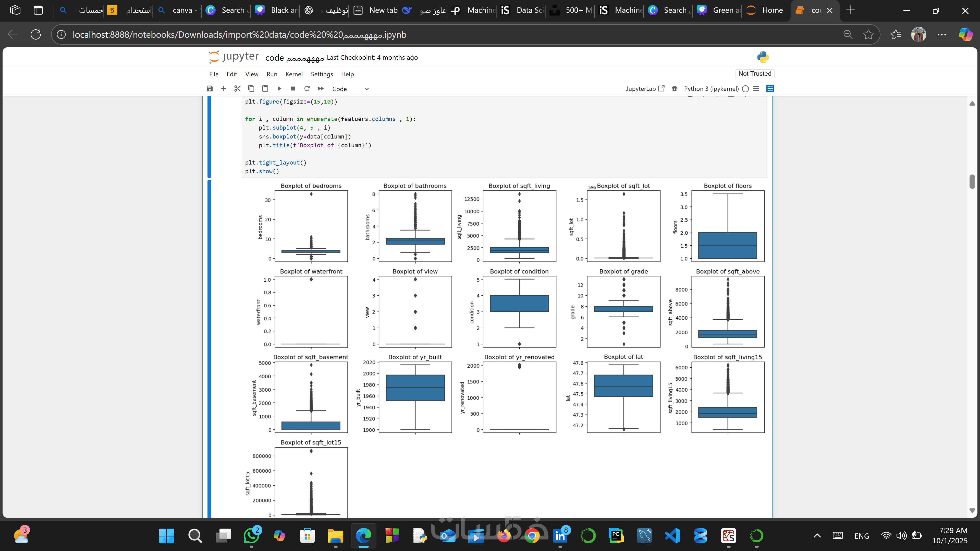
Task: Save the notebook with the floppy disk icon
Action: (210, 89)
